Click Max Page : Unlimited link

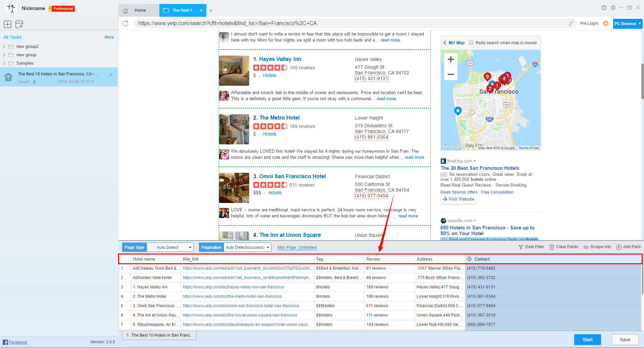point(297,248)
